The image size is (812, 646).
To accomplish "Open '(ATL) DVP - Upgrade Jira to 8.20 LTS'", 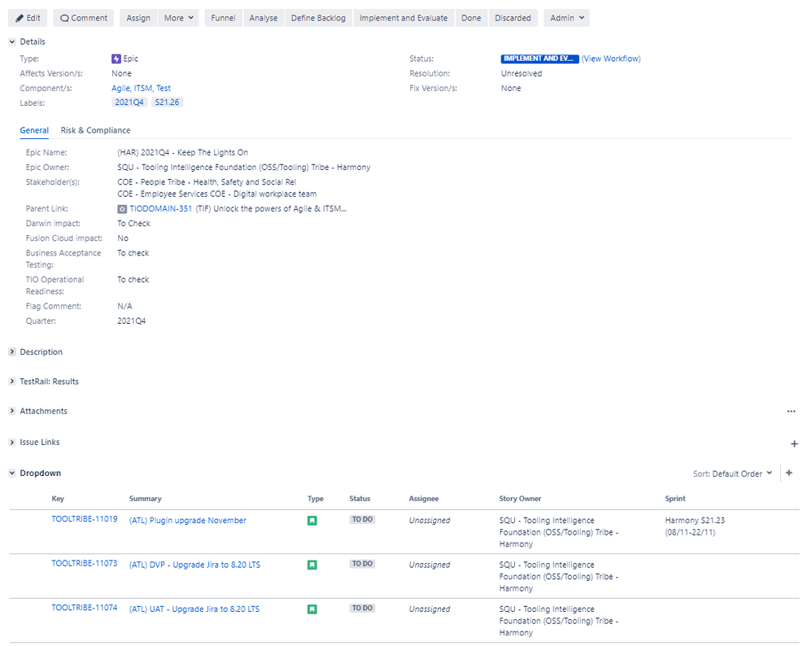I will pyautogui.click(x=194, y=565).
